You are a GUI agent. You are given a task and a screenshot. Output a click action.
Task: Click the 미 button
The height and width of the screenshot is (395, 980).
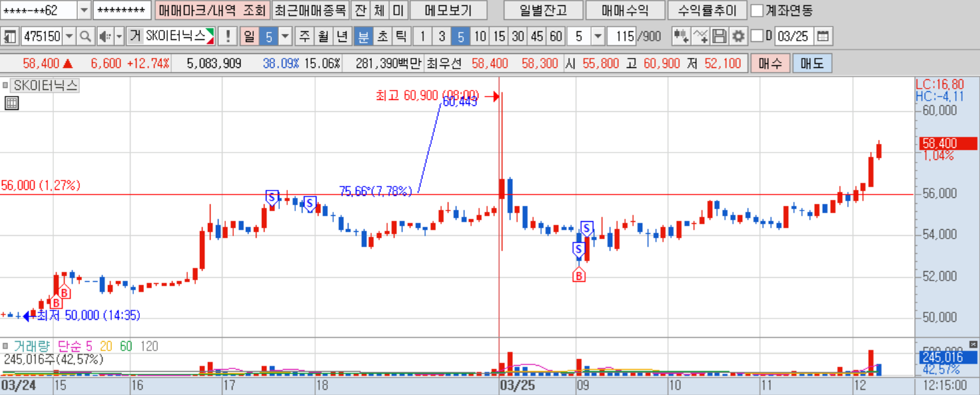398,11
